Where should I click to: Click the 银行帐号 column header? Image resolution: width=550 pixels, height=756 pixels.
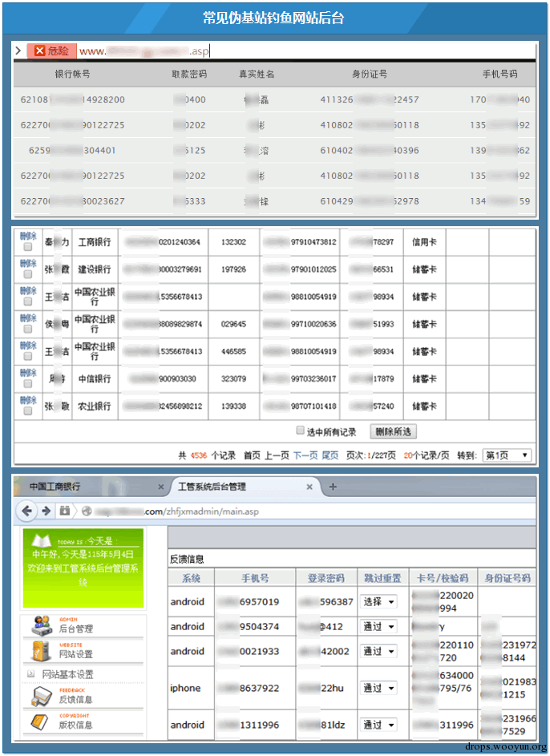tap(73, 74)
